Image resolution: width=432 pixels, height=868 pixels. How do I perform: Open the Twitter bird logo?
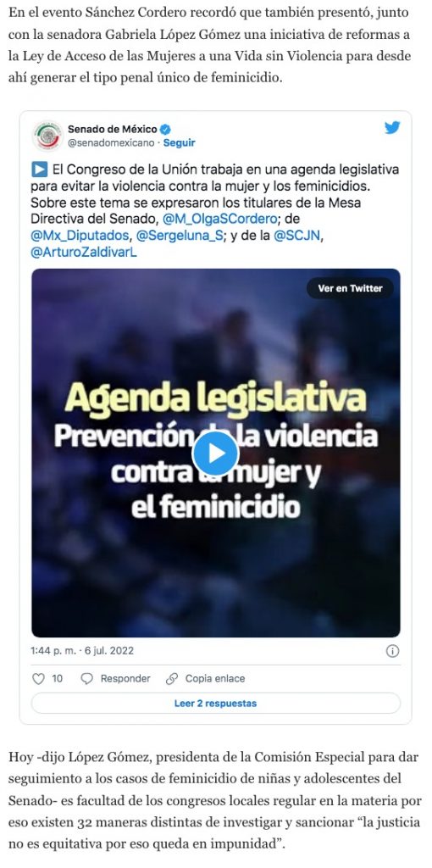[392, 128]
